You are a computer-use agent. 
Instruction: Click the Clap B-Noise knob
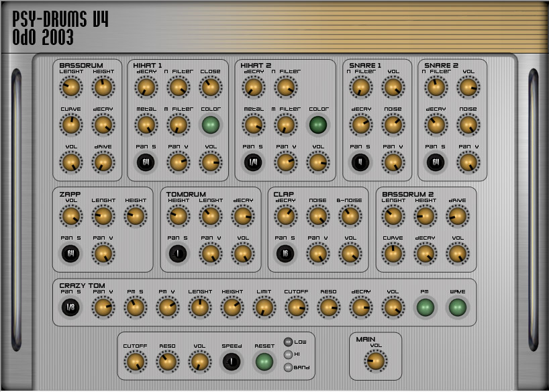tap(350, 216)
